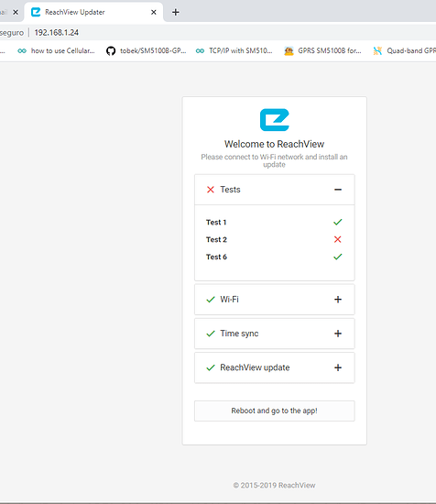Click the green checkmark beside Time sync
The width and height of the screenshot is (436, 504).
211,334
